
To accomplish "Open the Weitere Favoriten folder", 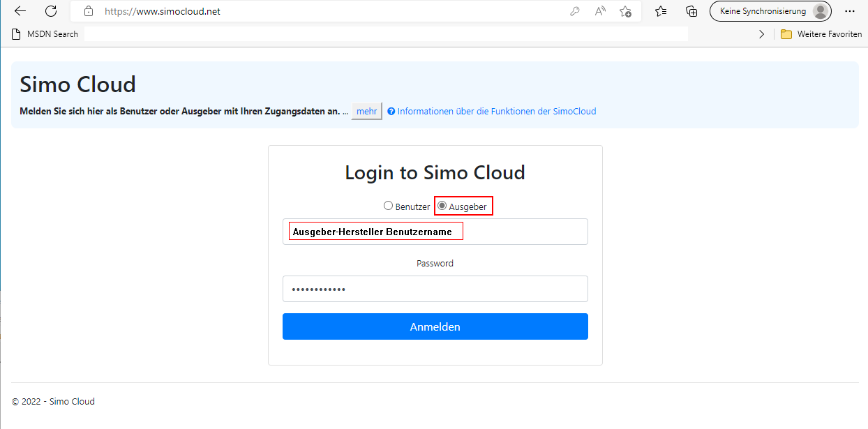I will (x=821, y=34).
